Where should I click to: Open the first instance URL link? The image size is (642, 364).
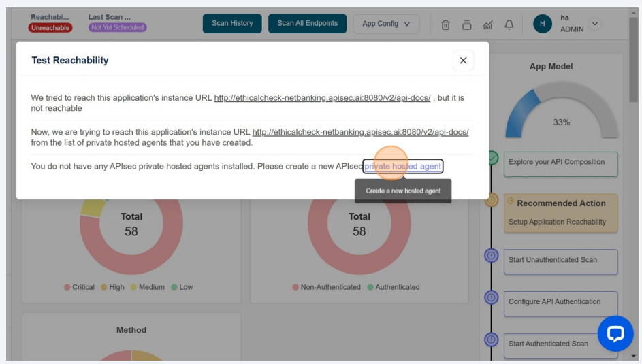click(x=322, y=98)
